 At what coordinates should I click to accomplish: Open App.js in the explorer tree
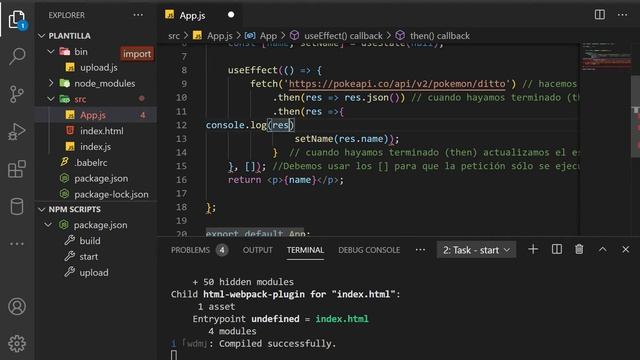point(93,115)
